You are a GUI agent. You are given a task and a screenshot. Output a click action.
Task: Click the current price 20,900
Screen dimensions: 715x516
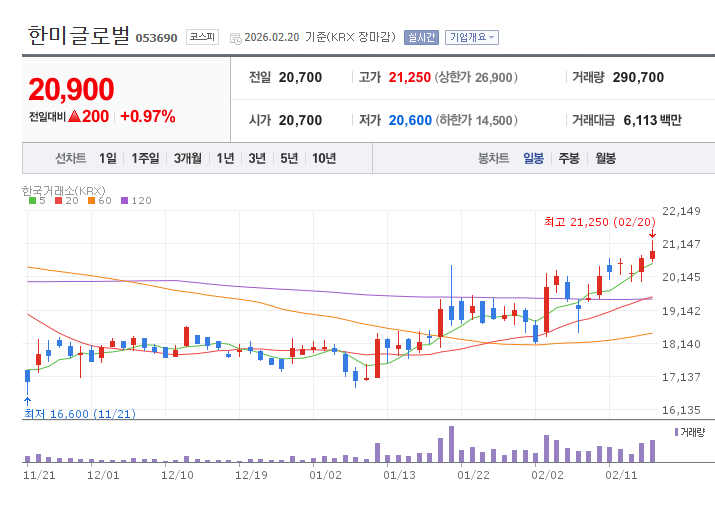click(71, 89)
